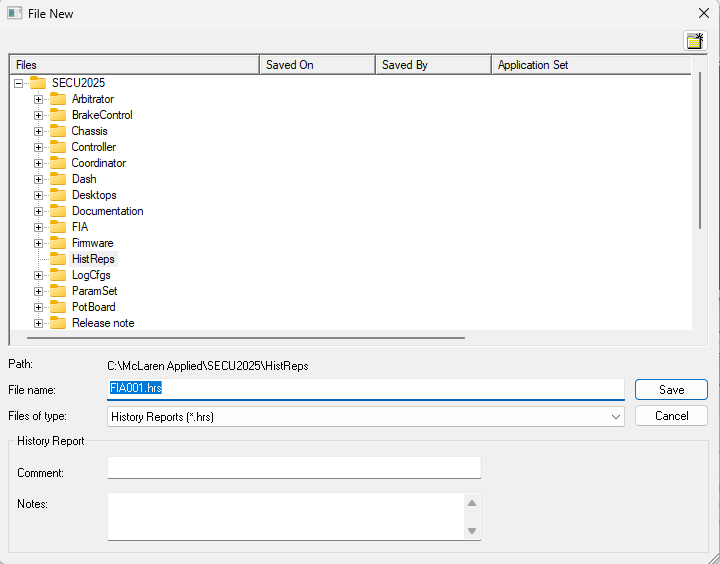Screen dimensions: 720x564
Task: Collapse the SECU2025 root tree node
Action: (x=18, y=84)
